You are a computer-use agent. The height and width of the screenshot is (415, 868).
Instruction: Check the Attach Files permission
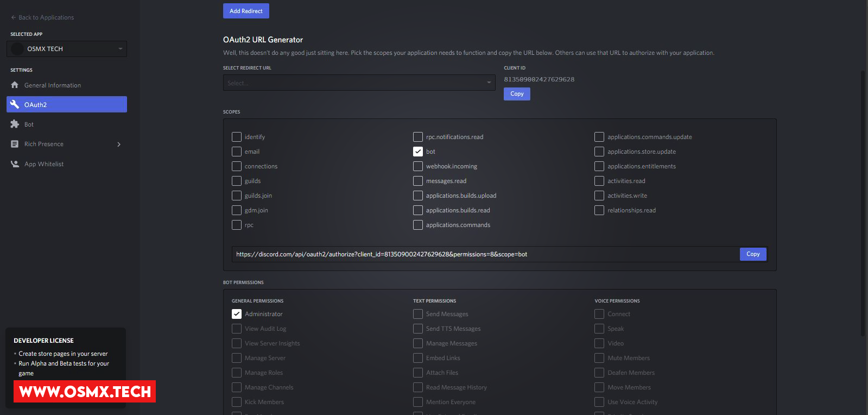418,373
